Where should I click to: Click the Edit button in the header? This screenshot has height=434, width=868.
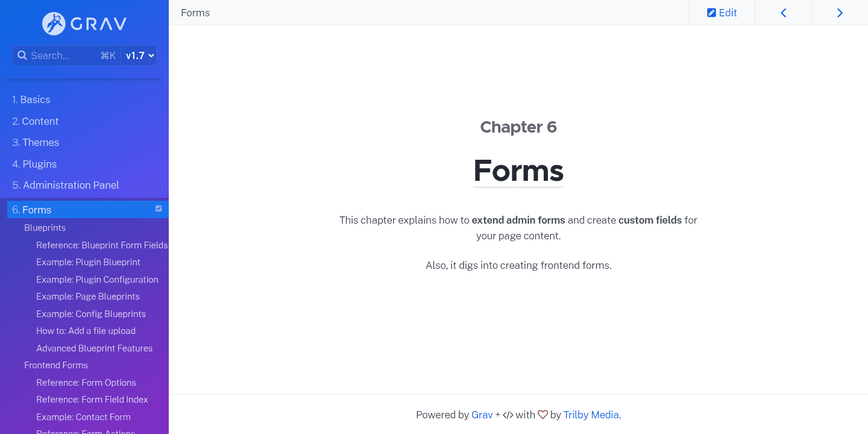(722, 12)
